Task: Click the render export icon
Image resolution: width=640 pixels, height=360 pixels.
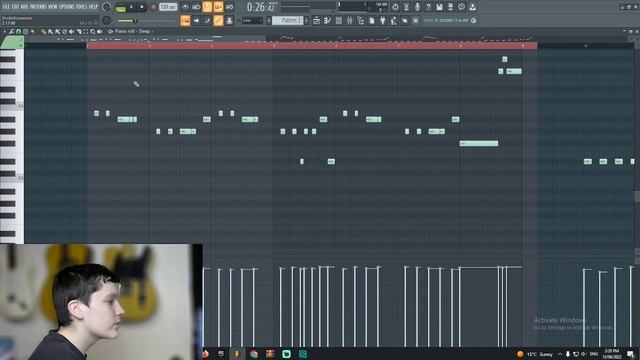Action: 450,7
